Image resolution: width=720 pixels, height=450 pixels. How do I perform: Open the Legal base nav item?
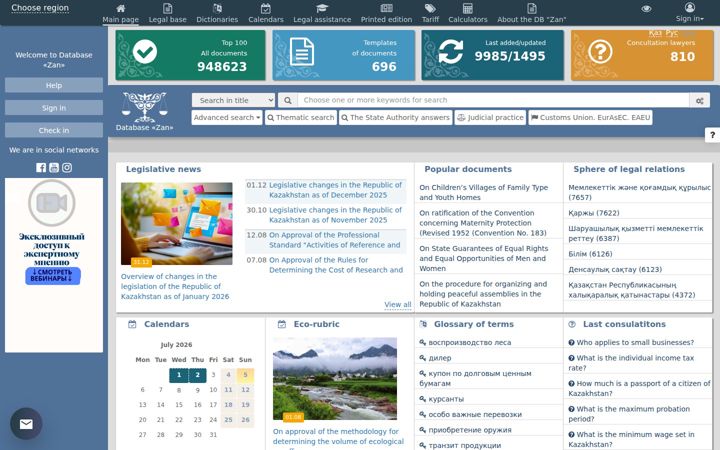coord(168,13)
